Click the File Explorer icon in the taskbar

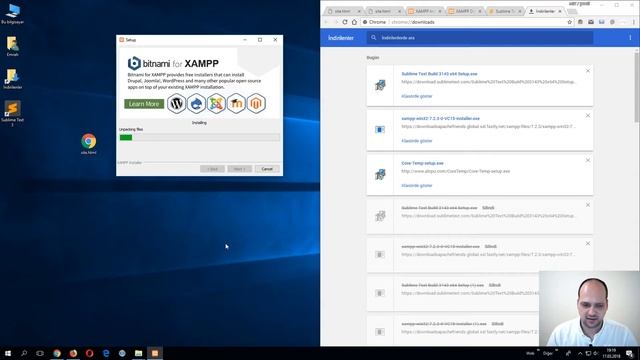pos(138,353)
